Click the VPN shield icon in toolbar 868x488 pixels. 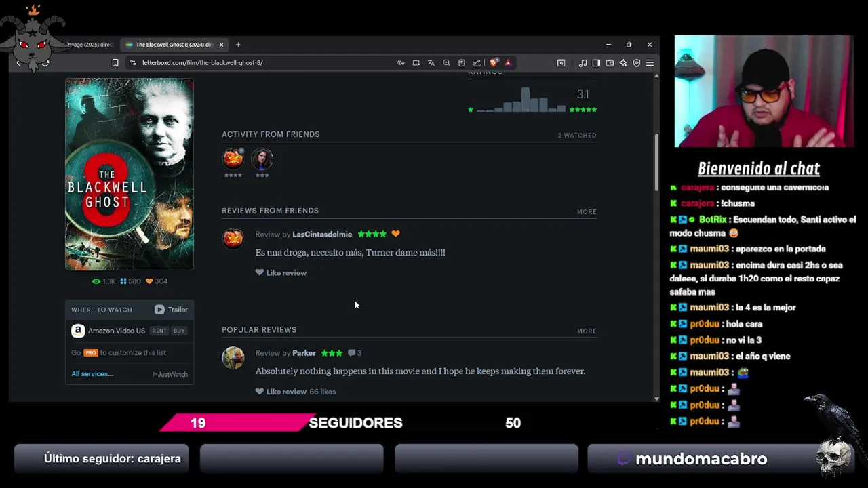tap(637, 63)
